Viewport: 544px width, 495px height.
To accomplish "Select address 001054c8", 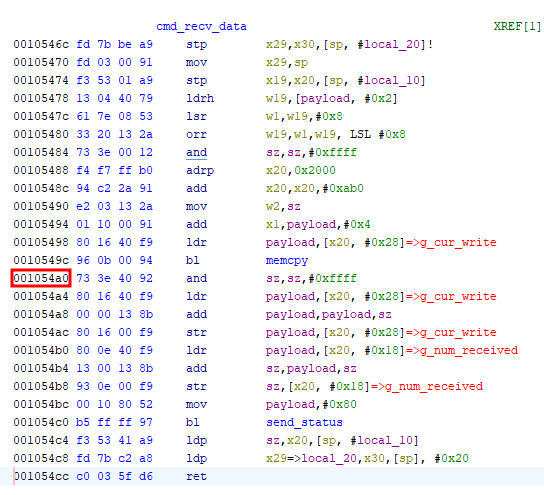I will 41,458.
